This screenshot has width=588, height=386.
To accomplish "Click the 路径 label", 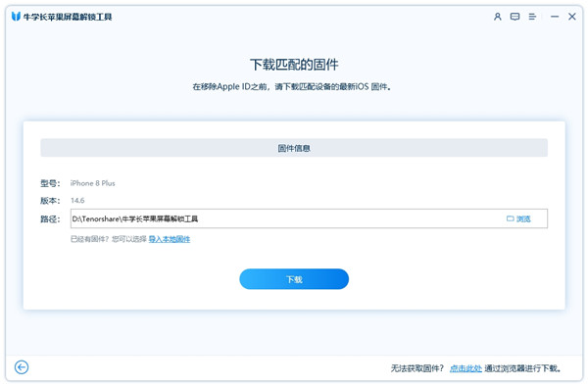I will coord(50,218).
